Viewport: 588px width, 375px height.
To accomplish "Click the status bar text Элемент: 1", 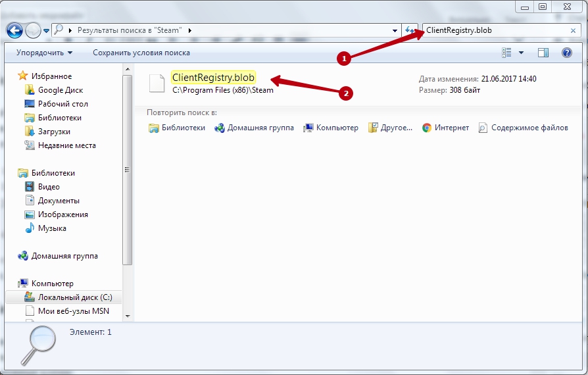I will (x=90, y=332).
